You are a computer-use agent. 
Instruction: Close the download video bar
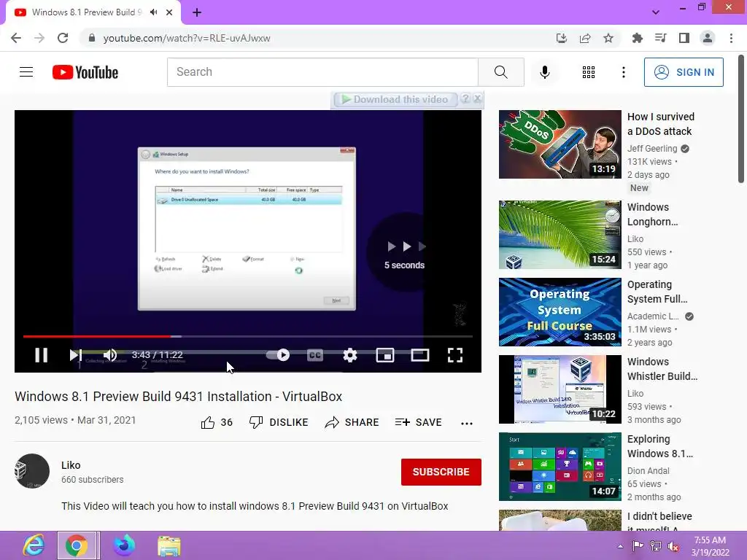click(477, 98)
